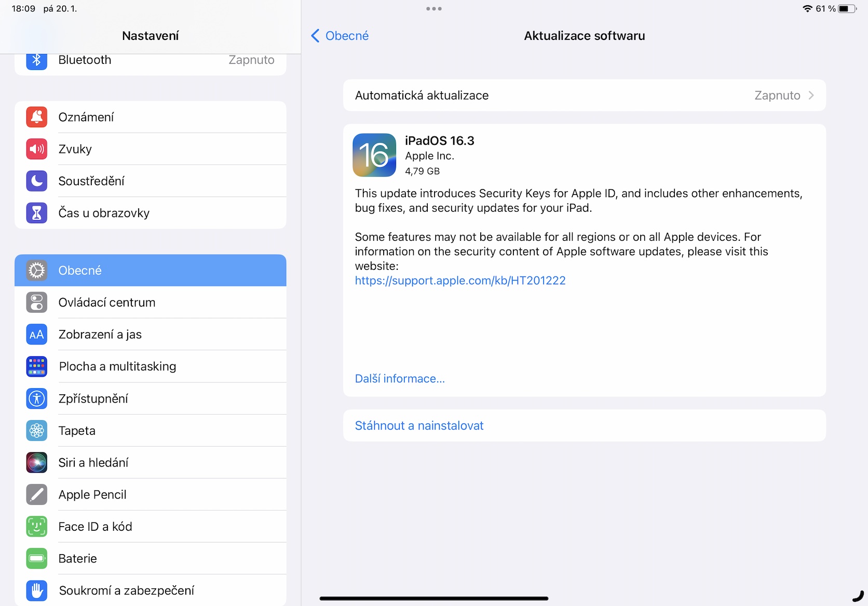Select the Zvuky speaker icon

pos(36,149)
